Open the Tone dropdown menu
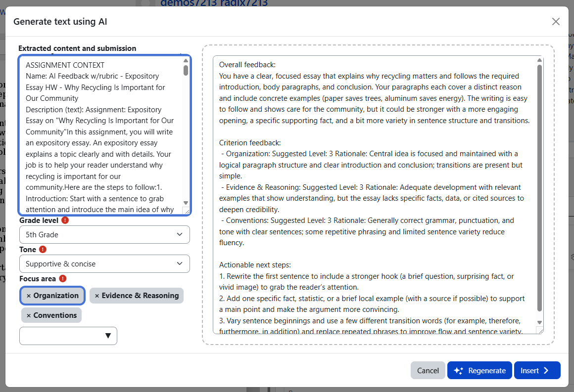Image resolution: width=574 pixels, height=392 pixels. (x=104, y=264)
